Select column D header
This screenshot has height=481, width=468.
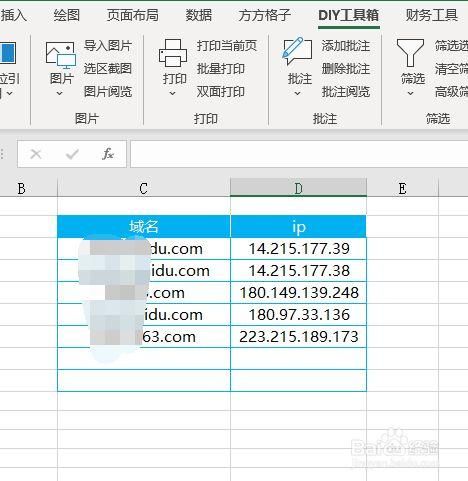point(298,189)
